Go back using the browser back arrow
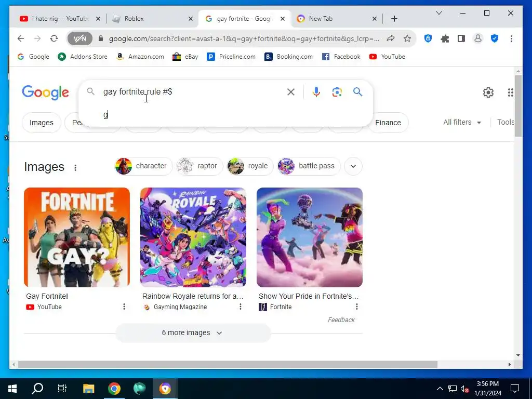 21,38
